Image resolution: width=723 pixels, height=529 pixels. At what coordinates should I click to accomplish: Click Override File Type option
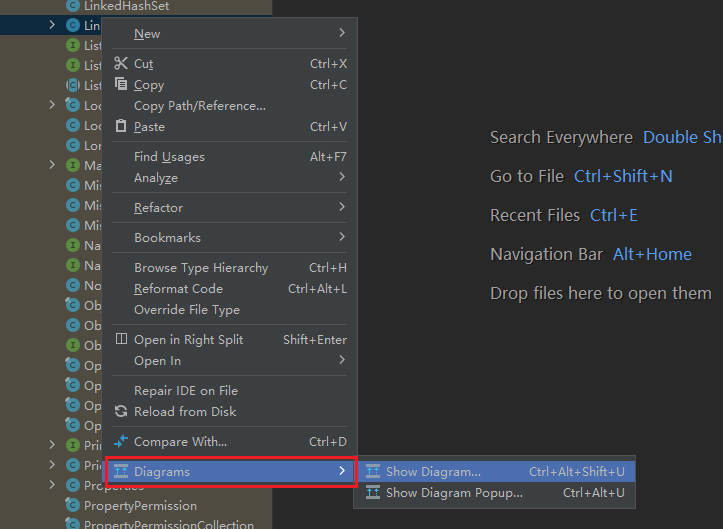[187, 310]
